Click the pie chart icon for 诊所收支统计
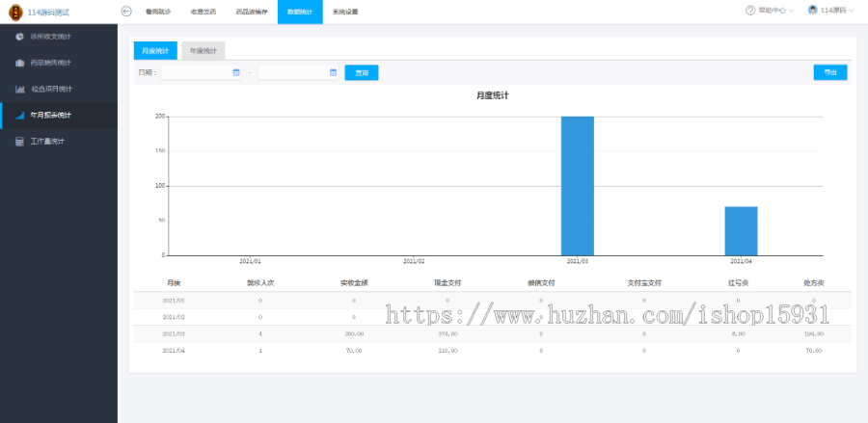 [19, 37]
